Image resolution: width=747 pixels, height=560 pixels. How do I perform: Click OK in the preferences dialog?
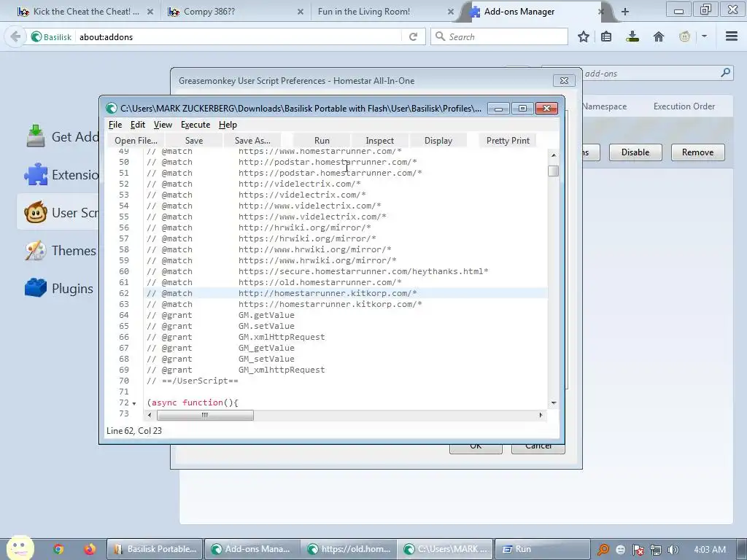476,447
